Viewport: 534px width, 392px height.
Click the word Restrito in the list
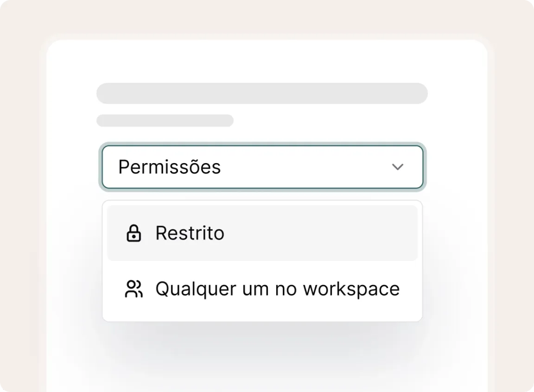pos(190,233)
